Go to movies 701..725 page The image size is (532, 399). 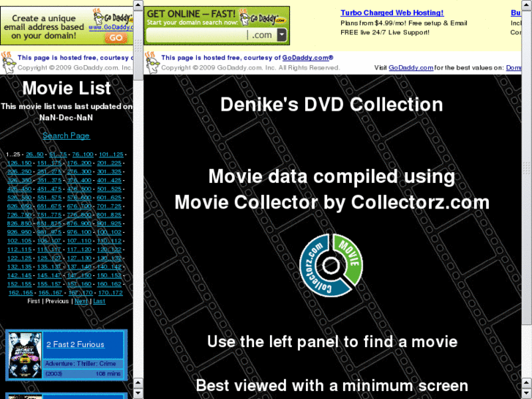point(109,206)
